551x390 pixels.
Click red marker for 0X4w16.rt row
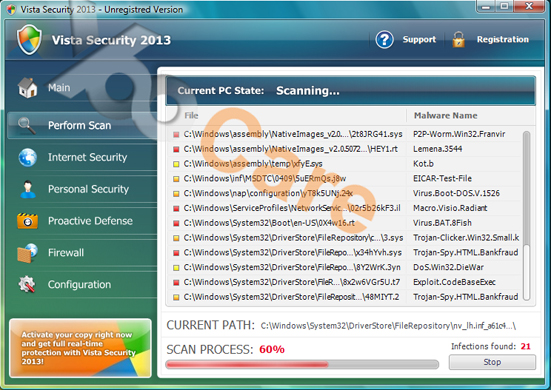coord(176,223)
